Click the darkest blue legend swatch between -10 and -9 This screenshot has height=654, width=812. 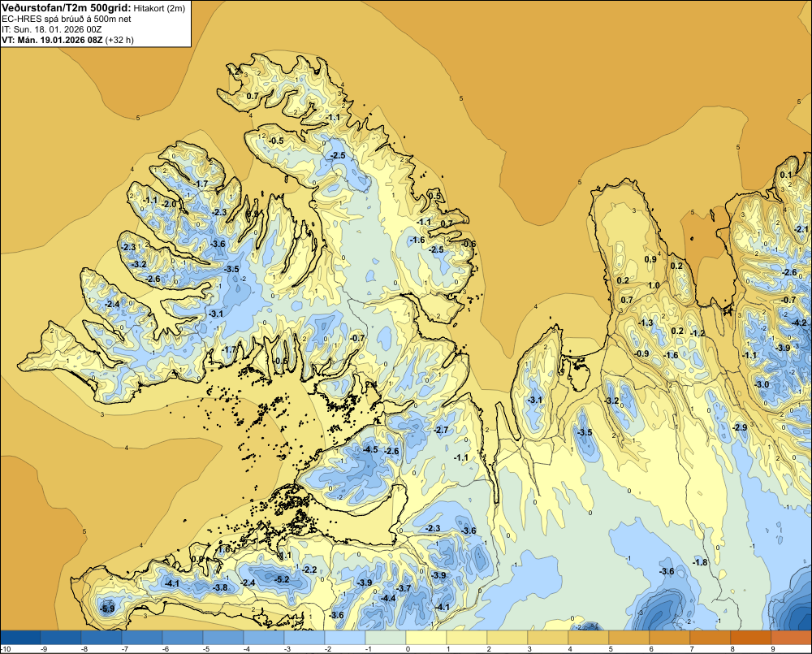(x=20, y=637)
